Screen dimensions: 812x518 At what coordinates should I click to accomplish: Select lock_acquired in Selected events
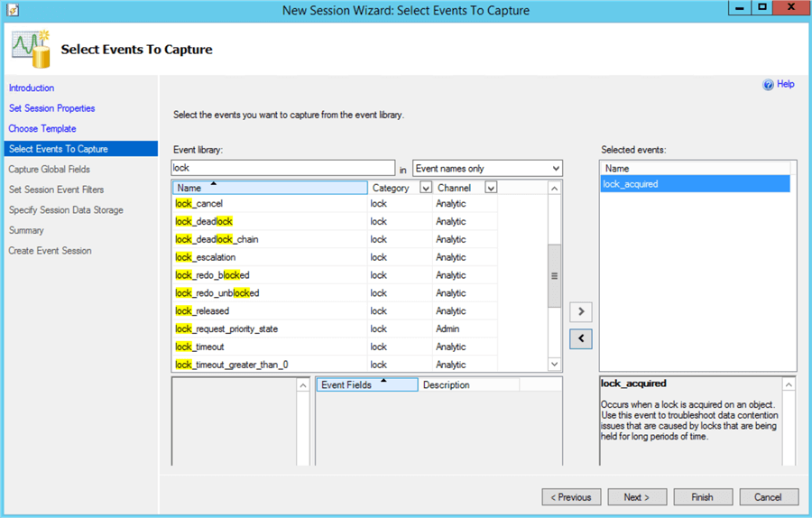coord(695,184)
